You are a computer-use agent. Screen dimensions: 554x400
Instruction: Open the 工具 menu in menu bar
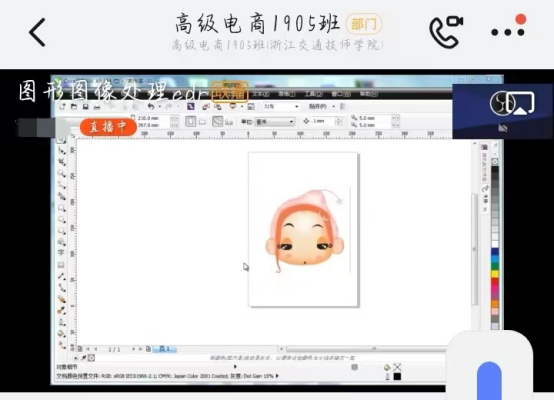(x=312, y=94)
